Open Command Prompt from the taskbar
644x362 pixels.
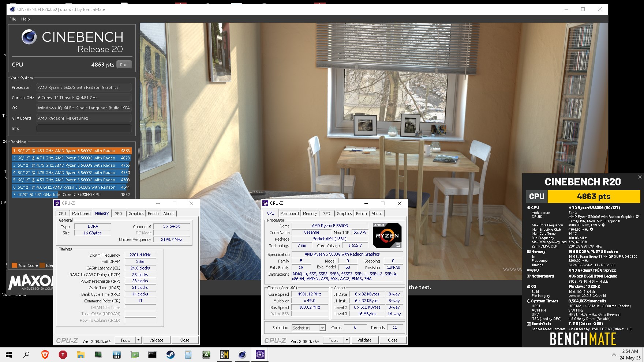point(152,354)
